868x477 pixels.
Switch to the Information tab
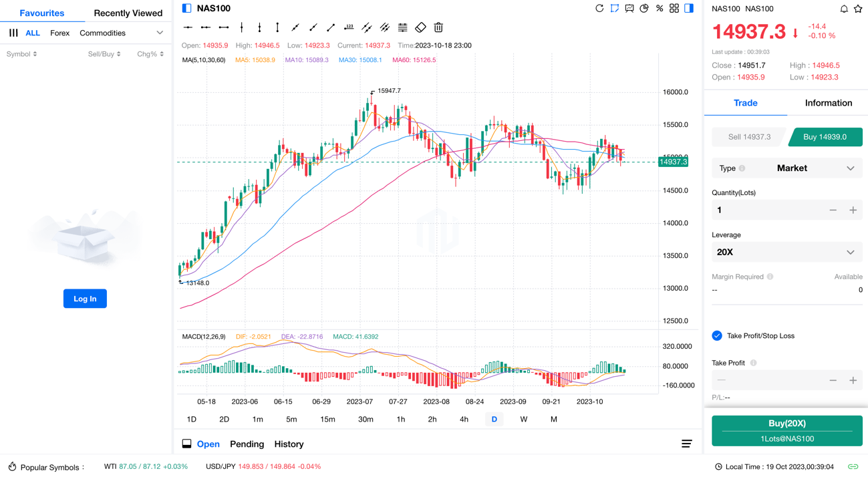(x=828, y=103)
